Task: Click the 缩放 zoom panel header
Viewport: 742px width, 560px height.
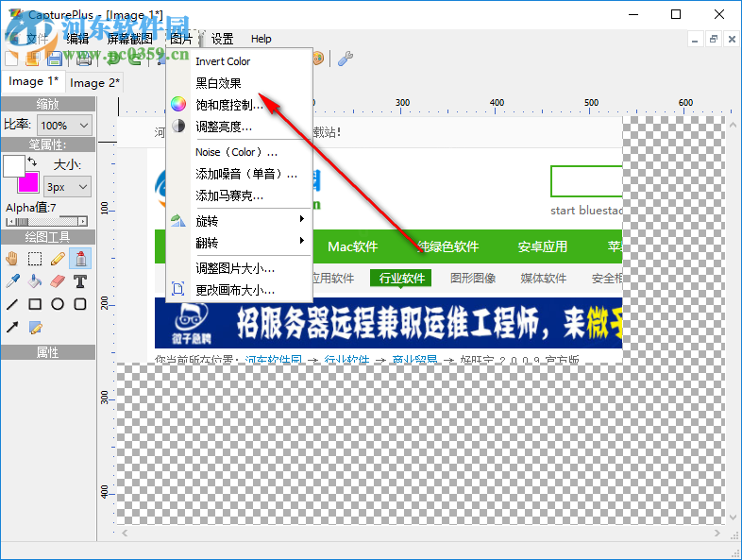Action: (48, 104)
